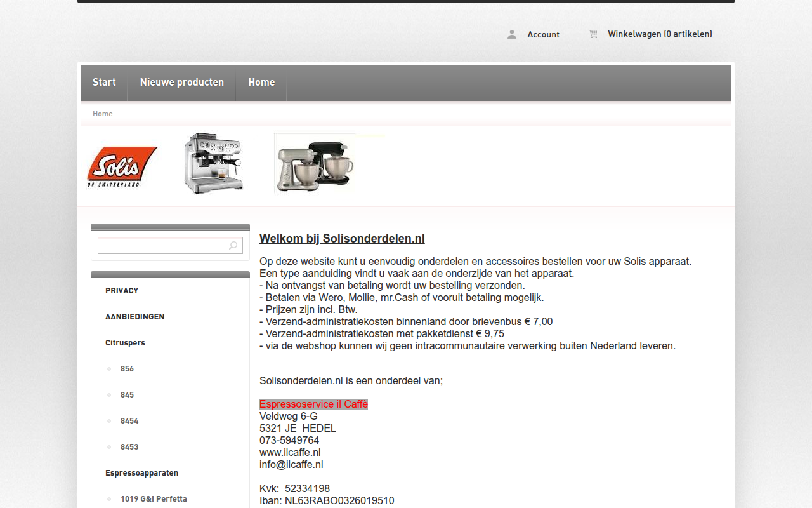Open Nieuwe producten menu item
This screenshot has height=508, width=812.
182,83
